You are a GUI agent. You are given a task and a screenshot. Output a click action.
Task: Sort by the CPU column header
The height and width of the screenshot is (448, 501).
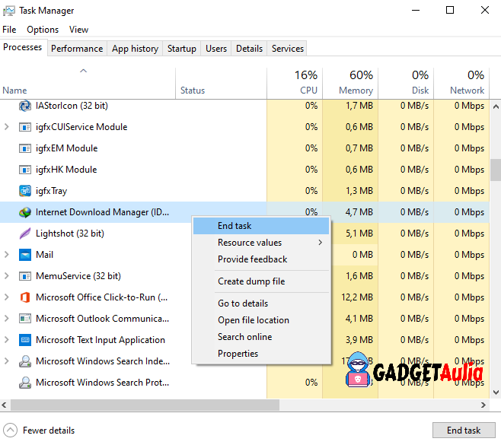click(x=295, y=83)
